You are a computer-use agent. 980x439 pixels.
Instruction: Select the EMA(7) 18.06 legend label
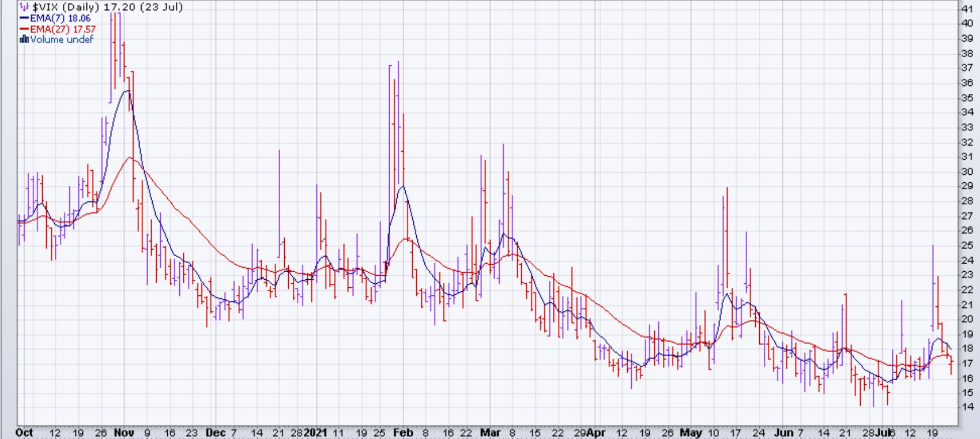[x=61, y=18]
